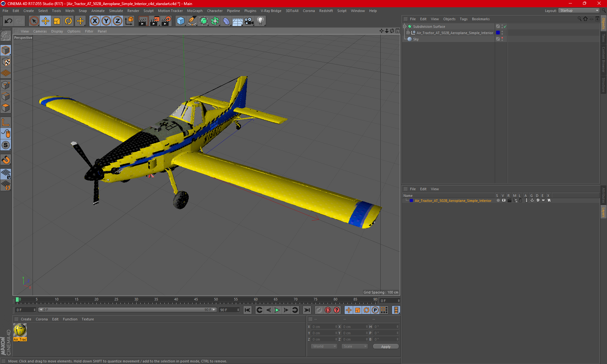The width and height of the screenshot is (607, 364).
Task: Activate the Rotate tool
Action: tap(68, 21)
